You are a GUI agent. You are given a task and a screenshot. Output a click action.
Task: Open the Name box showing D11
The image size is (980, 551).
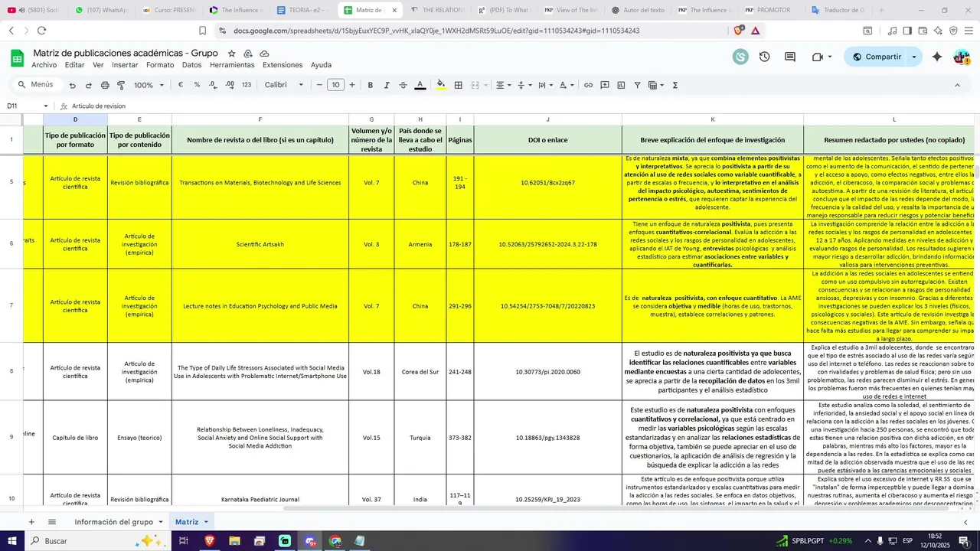pos(28,106)
